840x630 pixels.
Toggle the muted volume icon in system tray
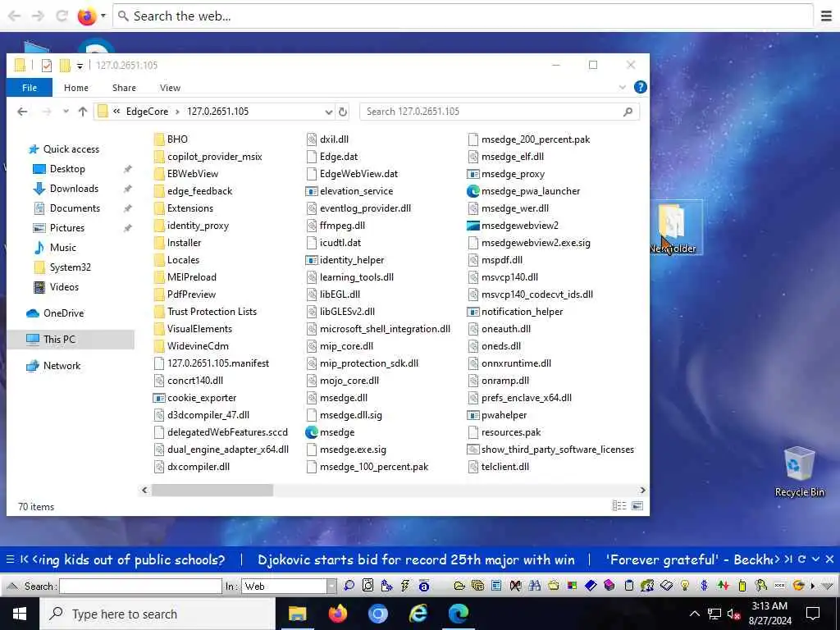coord(733,614)
